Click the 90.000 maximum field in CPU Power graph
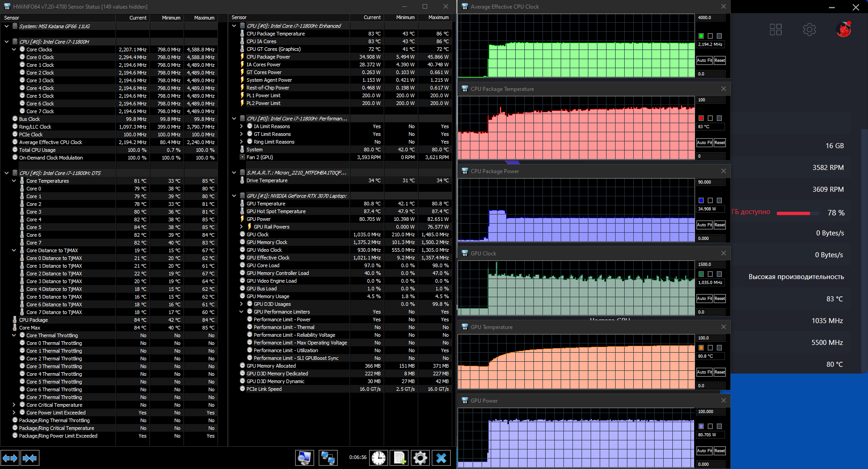The image size is (868, 469). [x=711, y=182]
